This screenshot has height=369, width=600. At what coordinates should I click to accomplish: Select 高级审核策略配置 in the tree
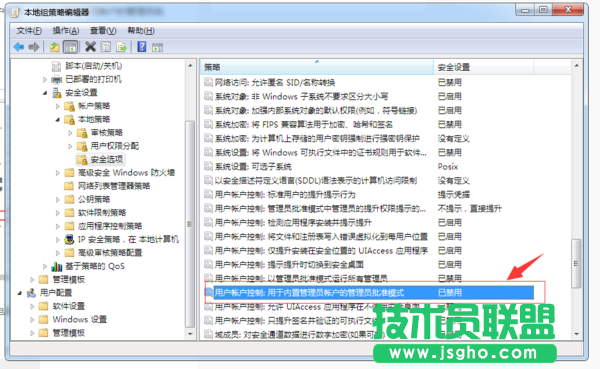pos(110,253)
